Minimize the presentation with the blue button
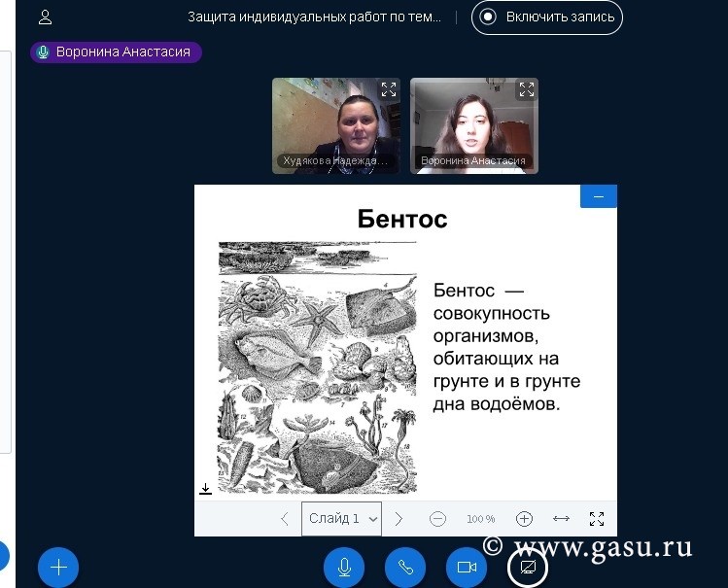Viewport: 728px width, 588px height. point(599,196)
